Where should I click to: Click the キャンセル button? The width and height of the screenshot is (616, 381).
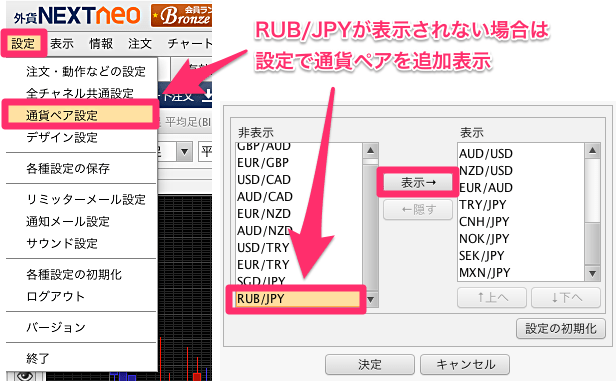point(465,365)
